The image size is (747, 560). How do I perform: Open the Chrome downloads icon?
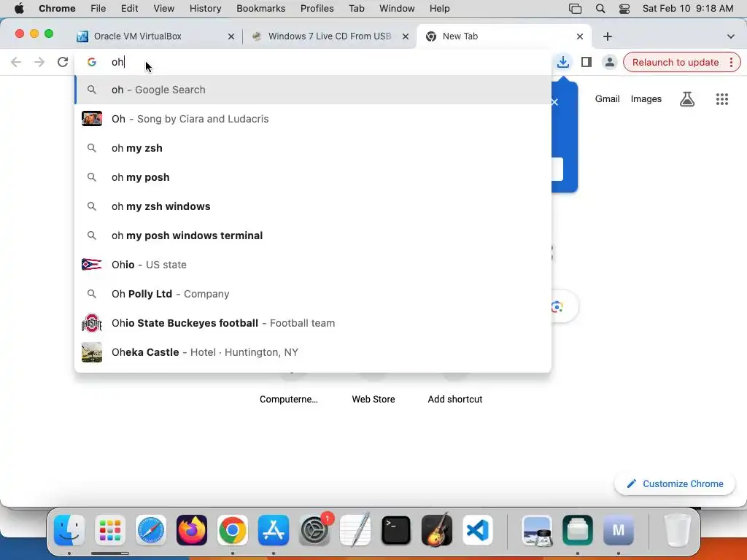tap(563, 62)
